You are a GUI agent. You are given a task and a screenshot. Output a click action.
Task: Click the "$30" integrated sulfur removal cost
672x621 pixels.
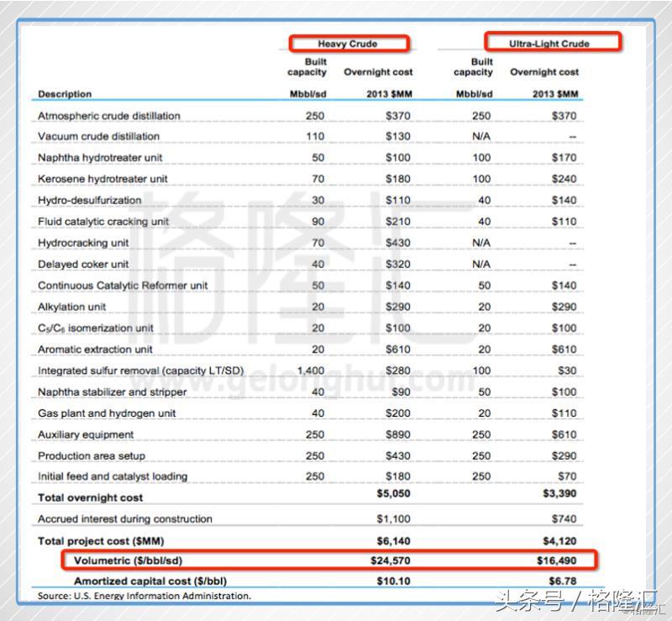point(567,371)
